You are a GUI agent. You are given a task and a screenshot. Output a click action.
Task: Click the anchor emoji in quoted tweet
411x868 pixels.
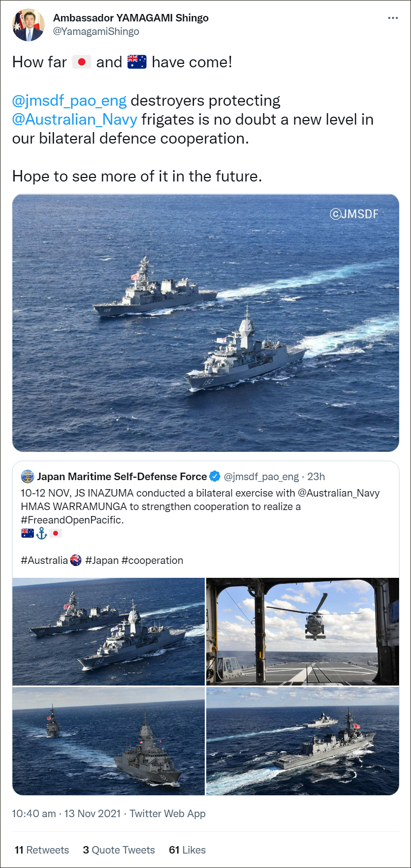[42, 533]
